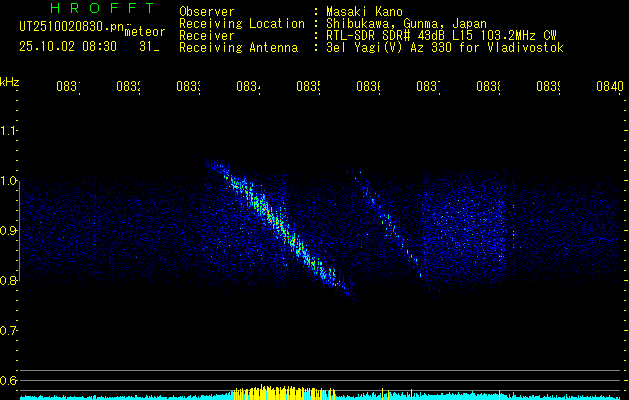Click RTL-SDR receiver description line
Viewport: 629px width, 400px height.
tap(441, 36)
